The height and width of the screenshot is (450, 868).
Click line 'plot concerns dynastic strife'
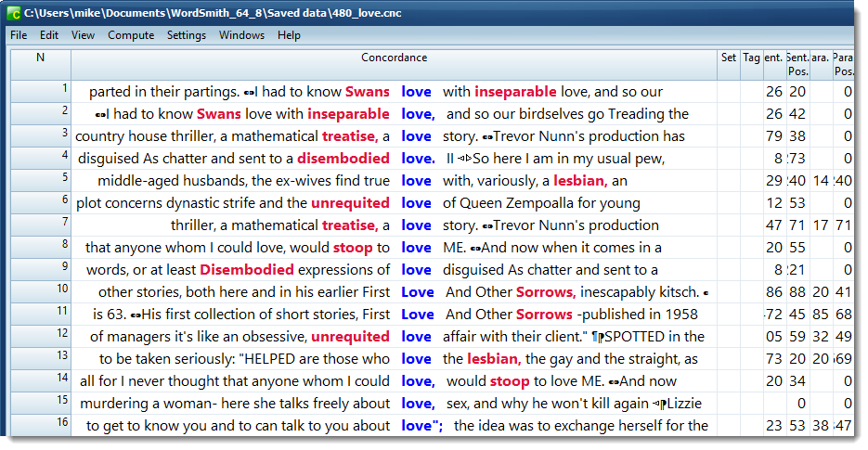tap(395, 202)
